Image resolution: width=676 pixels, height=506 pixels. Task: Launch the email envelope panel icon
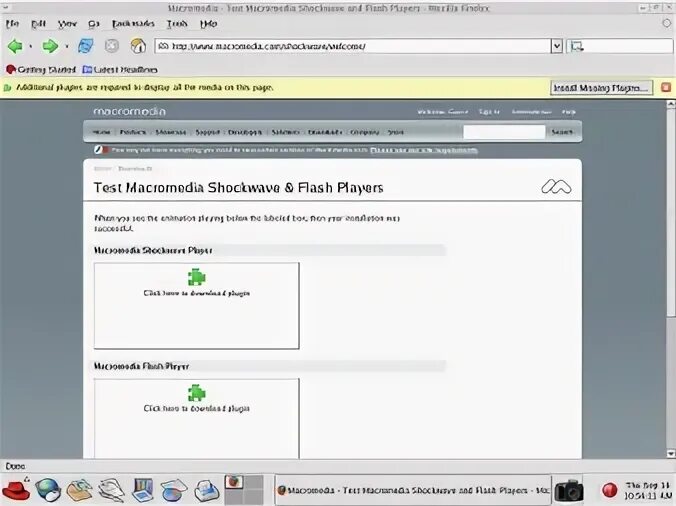(x=78, y=490)
